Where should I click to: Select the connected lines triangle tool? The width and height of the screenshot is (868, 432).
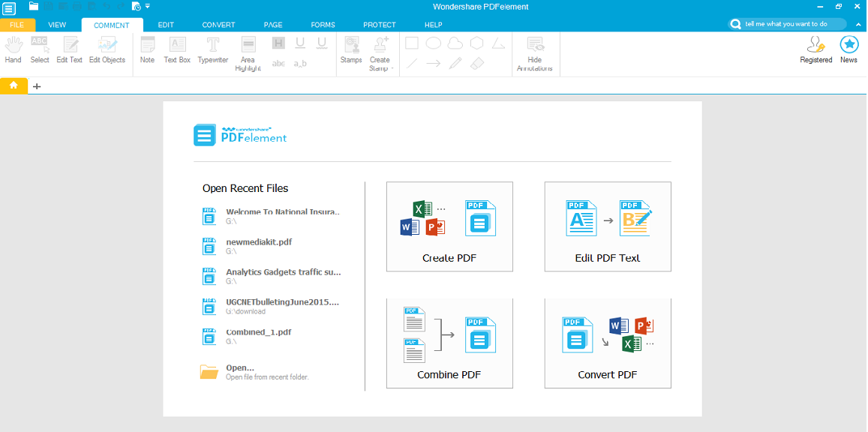tap(498, 43)
